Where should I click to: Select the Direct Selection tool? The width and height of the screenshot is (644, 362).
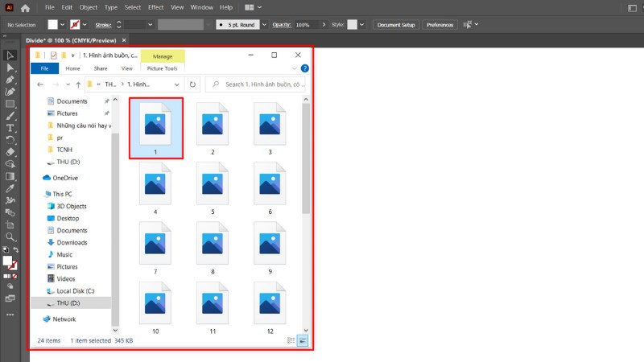[x=10, y=68]
